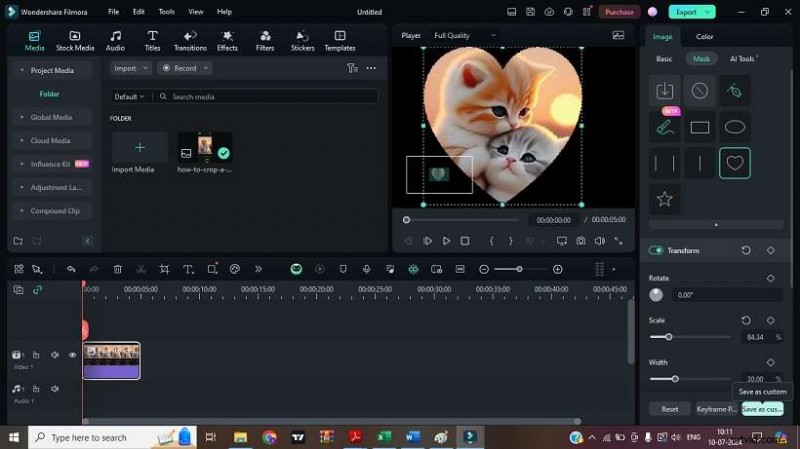
Task: Hide Video 1 track with eye icon
Action: click(x=72, y=355)
